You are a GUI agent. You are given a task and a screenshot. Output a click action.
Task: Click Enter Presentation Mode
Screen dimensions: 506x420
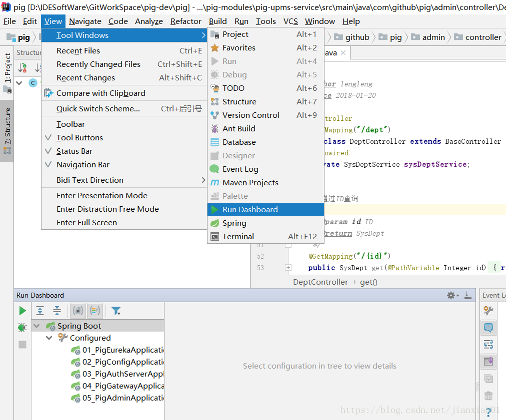click(124, 196)
